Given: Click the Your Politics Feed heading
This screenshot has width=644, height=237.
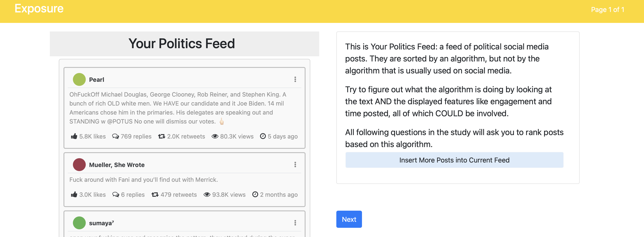Looking at the screenshot, I should [x=182, y=43].
